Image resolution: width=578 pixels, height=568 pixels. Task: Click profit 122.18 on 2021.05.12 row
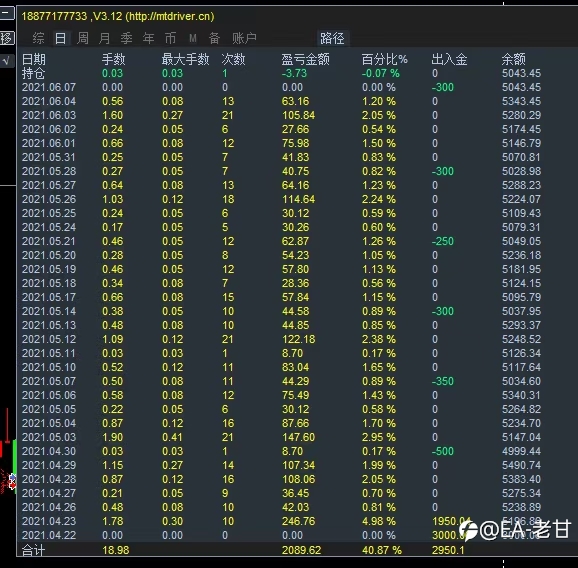(x=299, y=339)
